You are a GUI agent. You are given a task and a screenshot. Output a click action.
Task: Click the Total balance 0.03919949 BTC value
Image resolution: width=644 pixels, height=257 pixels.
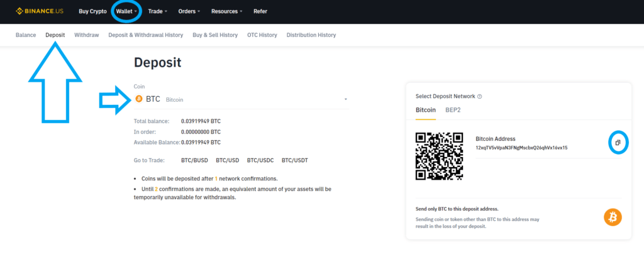coord(201,121)
